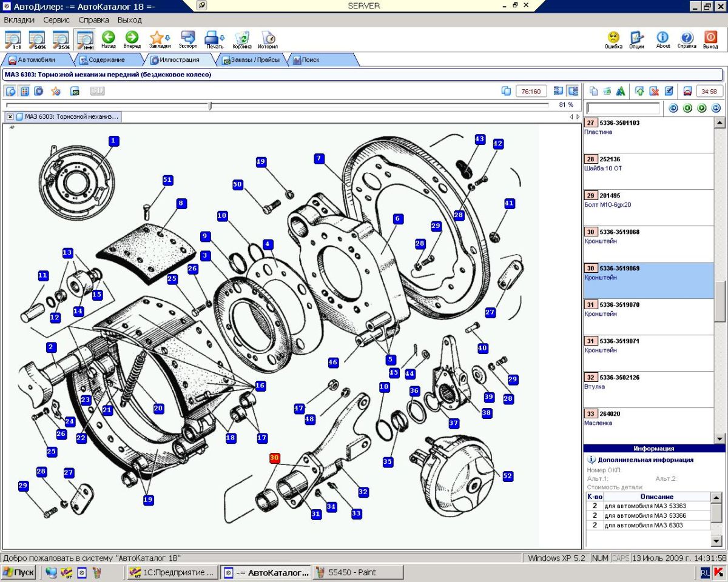This screenshot has height=582, width=728.
Task: Select part 27 5336-3501103 Пластина
Action: [x=649, y=135]
